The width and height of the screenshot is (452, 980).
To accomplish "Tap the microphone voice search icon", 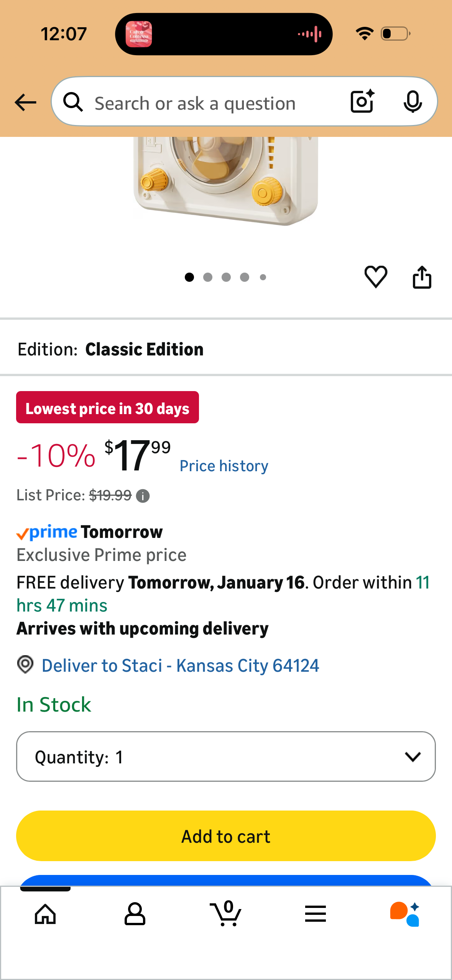I will [413, 102].
